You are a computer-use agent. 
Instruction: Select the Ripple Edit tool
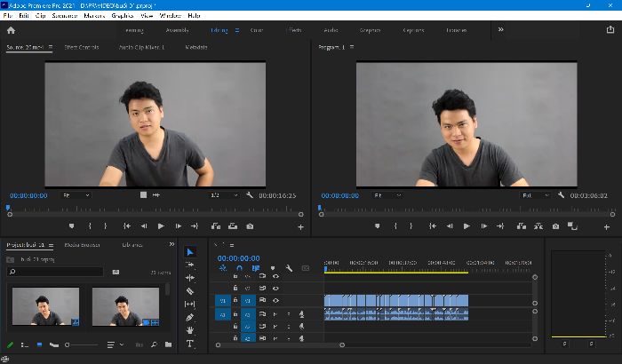190,278
